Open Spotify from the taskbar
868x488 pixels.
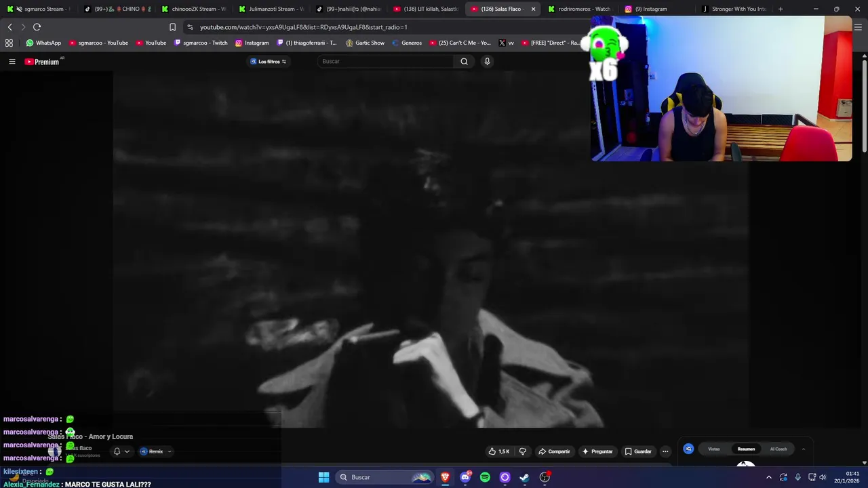point(485,477)
